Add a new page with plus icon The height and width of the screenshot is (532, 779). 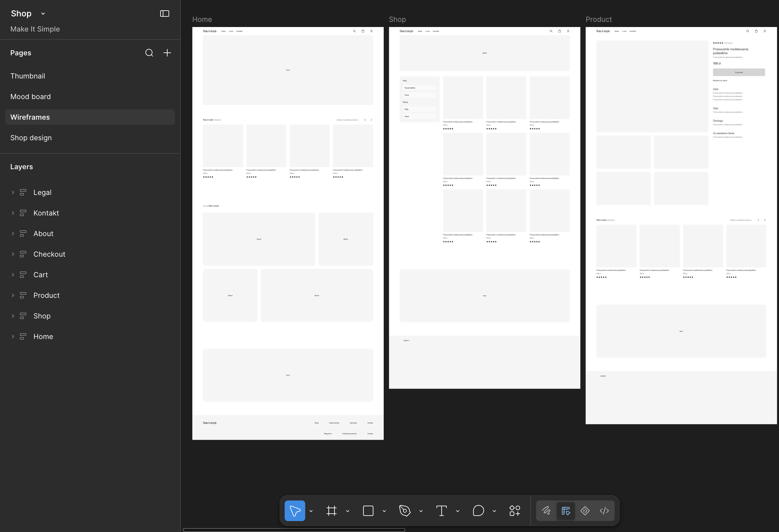coord(167,53)
